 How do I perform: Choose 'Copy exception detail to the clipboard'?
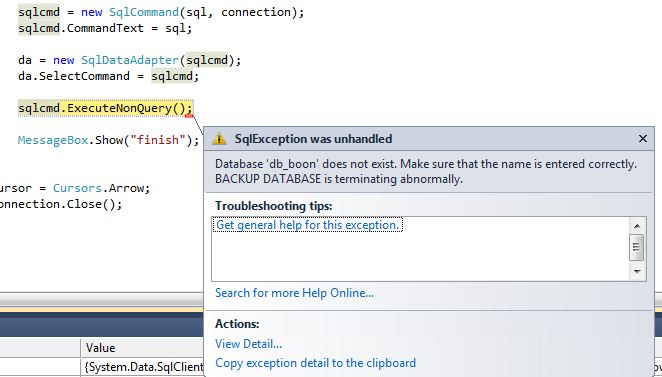coord(315,363)
